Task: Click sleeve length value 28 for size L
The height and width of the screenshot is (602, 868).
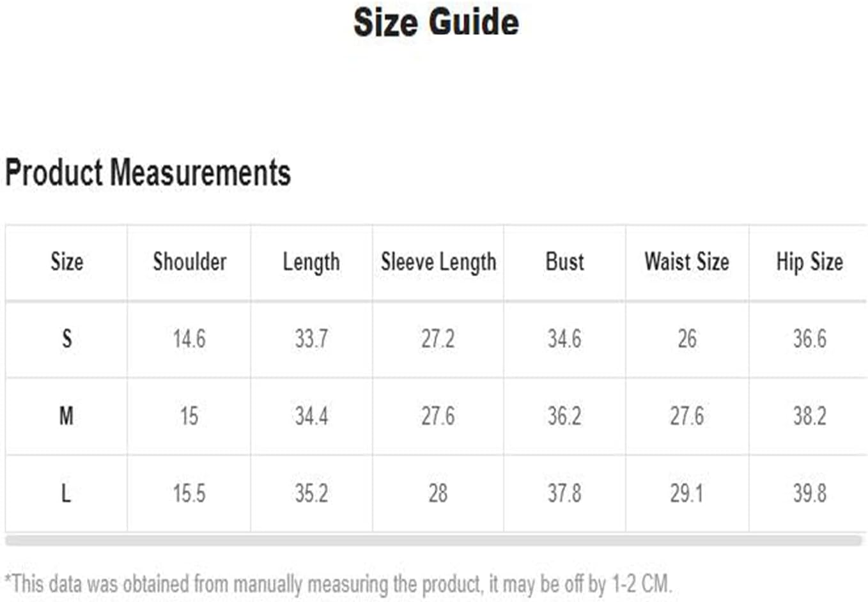Action: (438, 493)
